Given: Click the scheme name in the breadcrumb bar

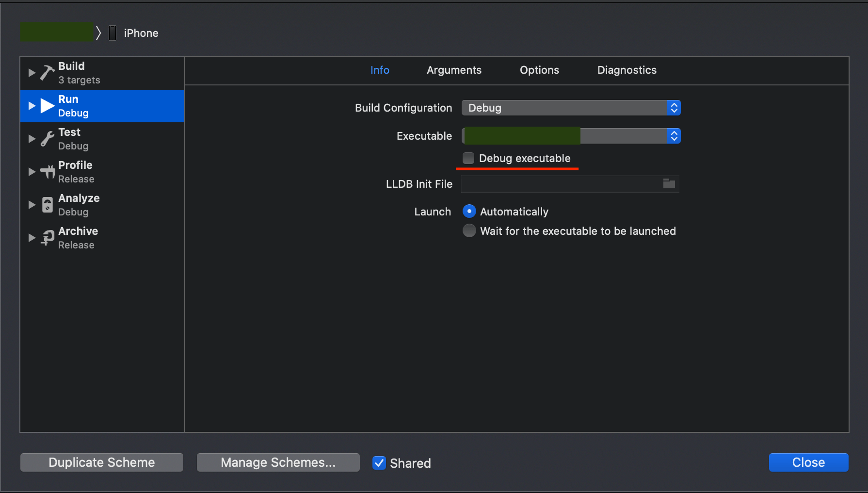Looking at the screenshot, I should click(x=56, y=32).
